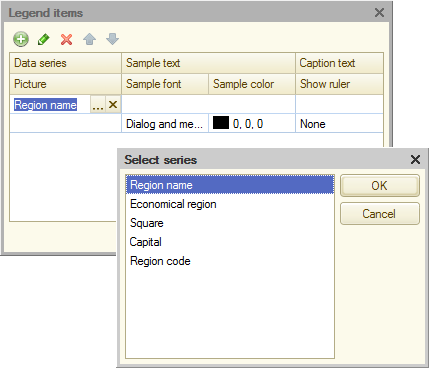Close the Legend items window
This screenshot has width=429, height=368.
click(x=379, y=13)
